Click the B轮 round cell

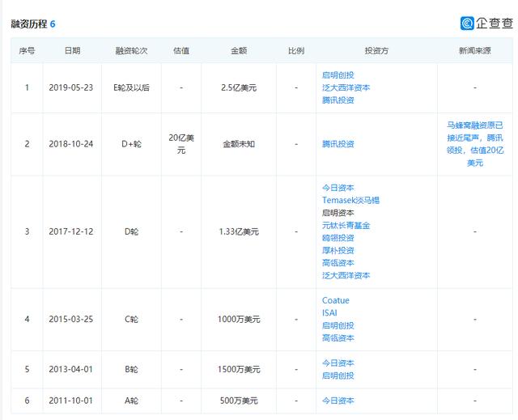(x=131, y=370)
